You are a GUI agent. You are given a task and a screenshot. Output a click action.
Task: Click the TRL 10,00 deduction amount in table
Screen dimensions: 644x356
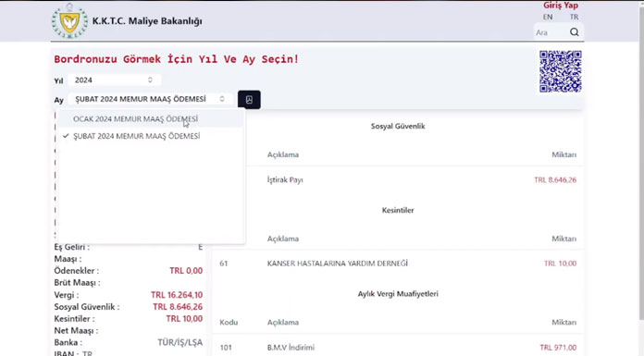(560, 264)
